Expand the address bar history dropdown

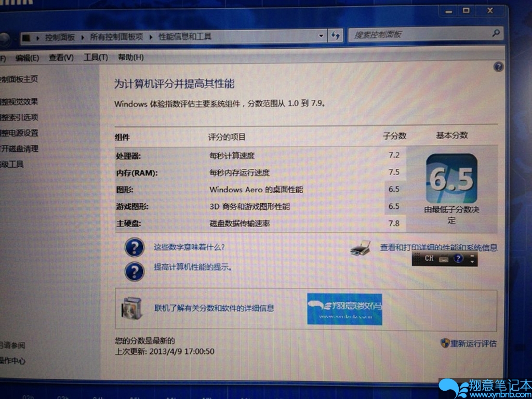click(x=321, y=36)
